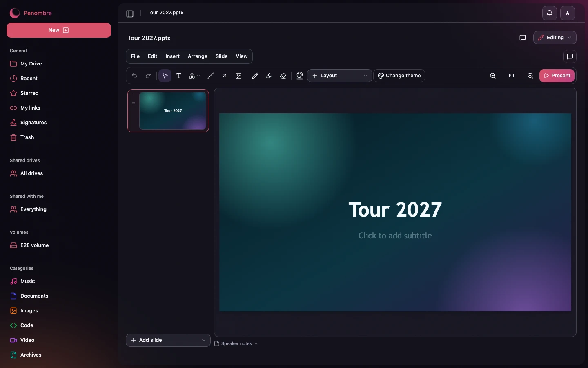This screenshot has width=588, height=368.
Task: Select the line tool
Action: click(211, 76)
